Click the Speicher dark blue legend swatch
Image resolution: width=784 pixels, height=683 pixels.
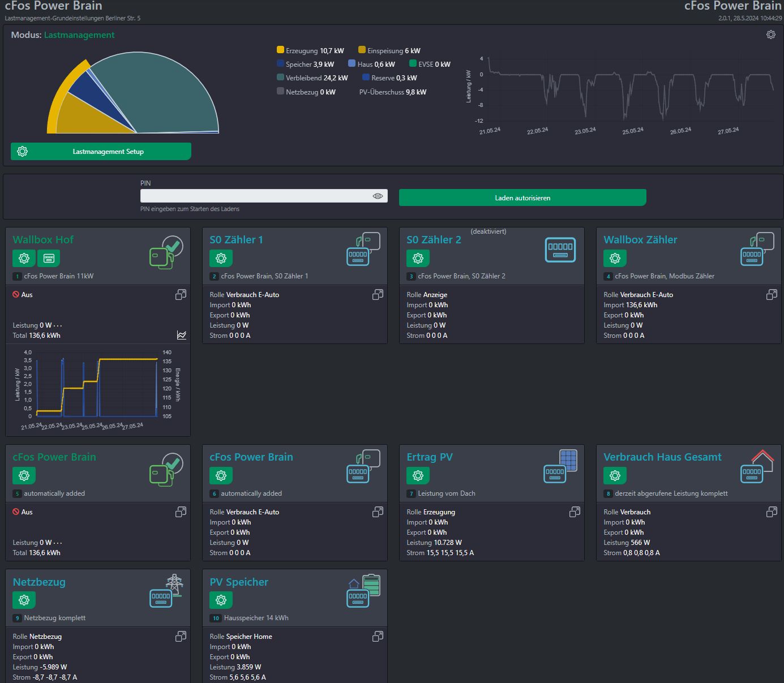pos(280,63)
